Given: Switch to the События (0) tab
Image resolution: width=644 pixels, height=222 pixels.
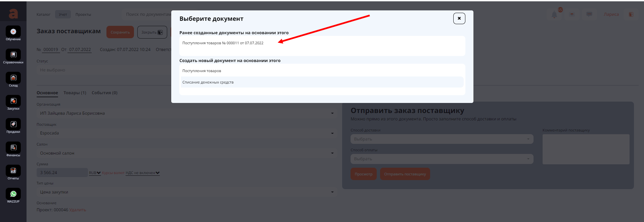Looking at the screenshot, I should 104,93.
